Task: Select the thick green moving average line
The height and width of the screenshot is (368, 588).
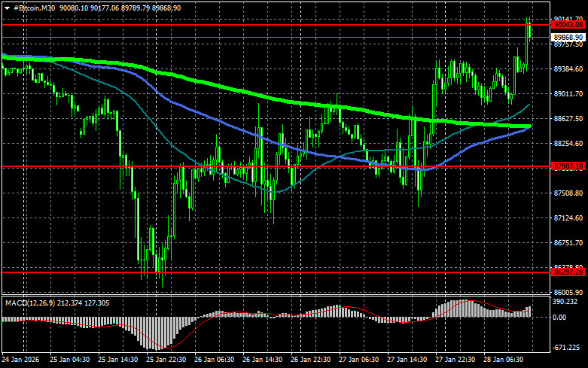Action: pyautogui.click(x=226, y=89)
